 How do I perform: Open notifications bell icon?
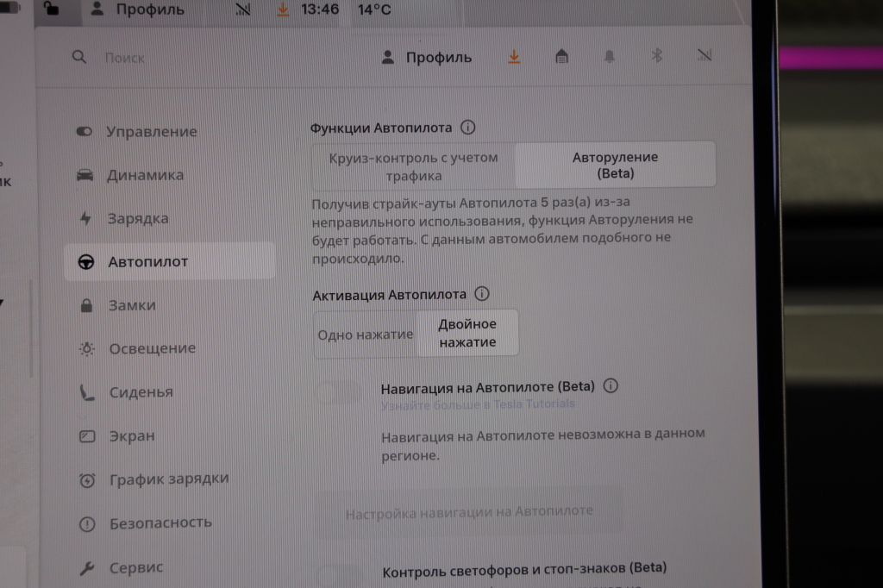610,57
